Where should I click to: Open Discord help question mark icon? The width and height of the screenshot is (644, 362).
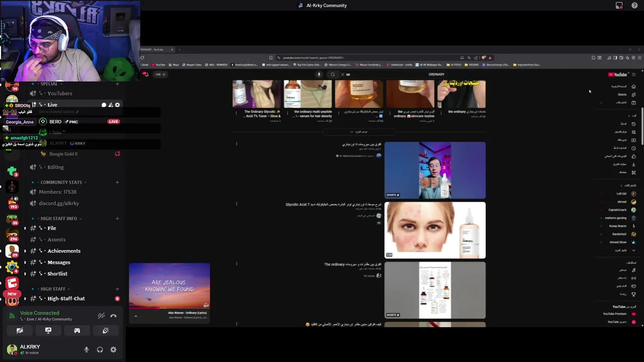634,6
